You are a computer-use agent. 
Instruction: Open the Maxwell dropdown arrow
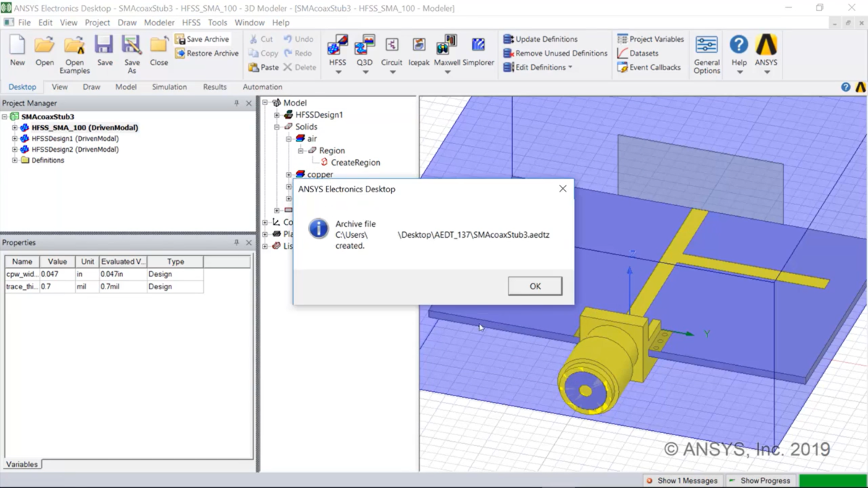click(447, 72)
